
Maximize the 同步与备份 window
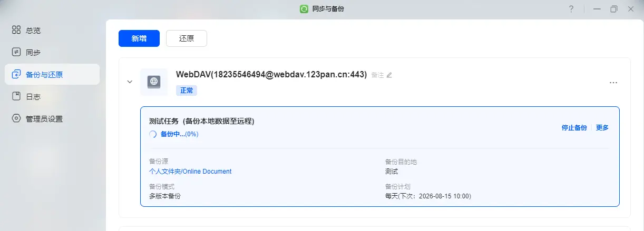[x=614, y=9]
